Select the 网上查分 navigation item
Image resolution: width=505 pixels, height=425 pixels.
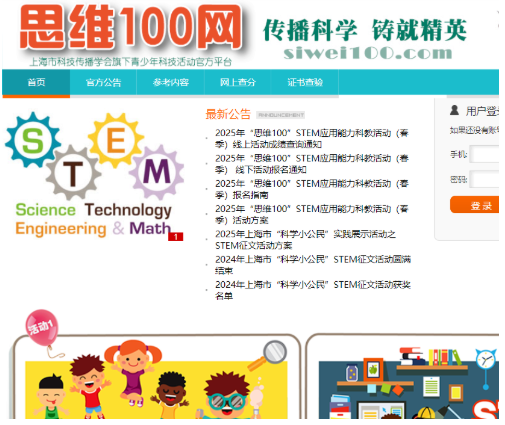click(238, 82)
